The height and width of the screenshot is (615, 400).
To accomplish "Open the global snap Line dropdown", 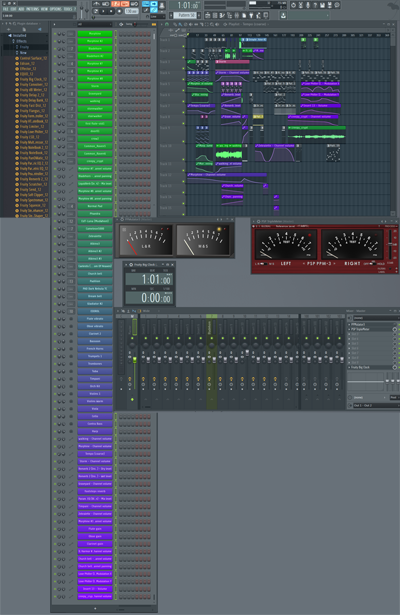I will (157, 16).
